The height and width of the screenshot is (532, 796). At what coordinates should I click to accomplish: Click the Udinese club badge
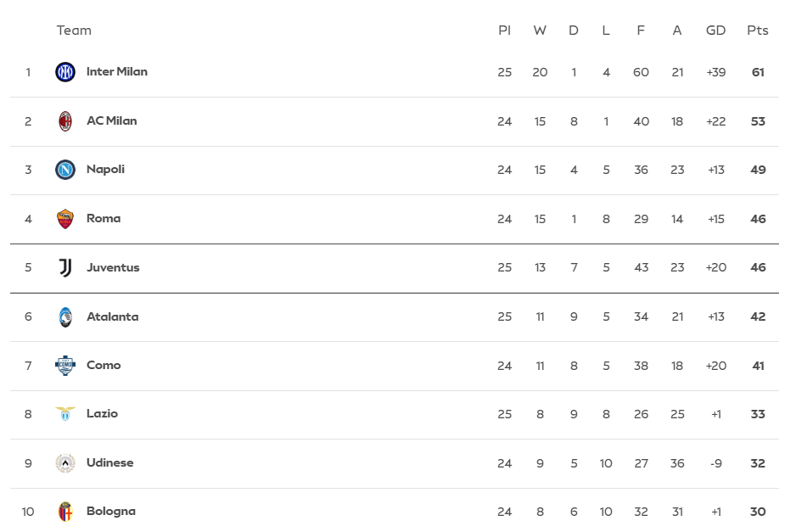(x=65, y=462)
